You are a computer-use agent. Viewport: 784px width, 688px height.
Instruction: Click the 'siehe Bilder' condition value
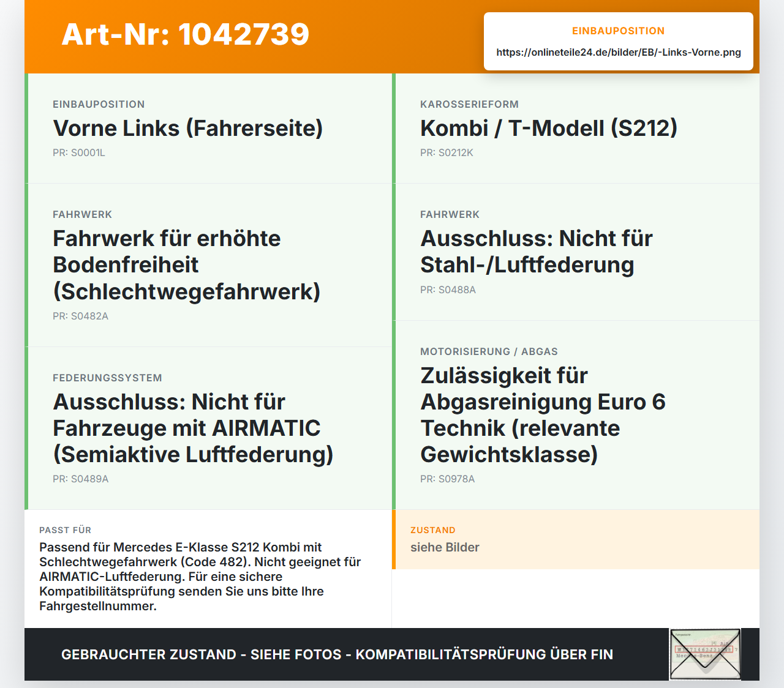pyautogui.click(x=445, y=547)
